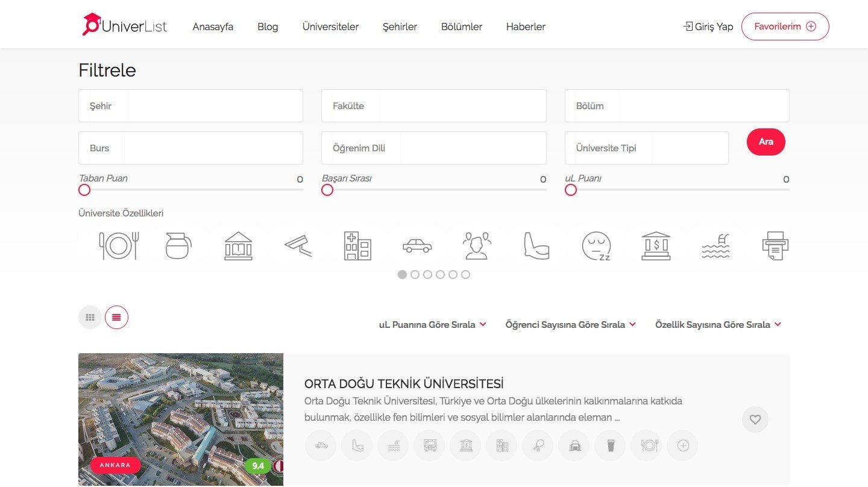Go to the Şehirler navigation page
868x487 pixels.
point(400,27)
